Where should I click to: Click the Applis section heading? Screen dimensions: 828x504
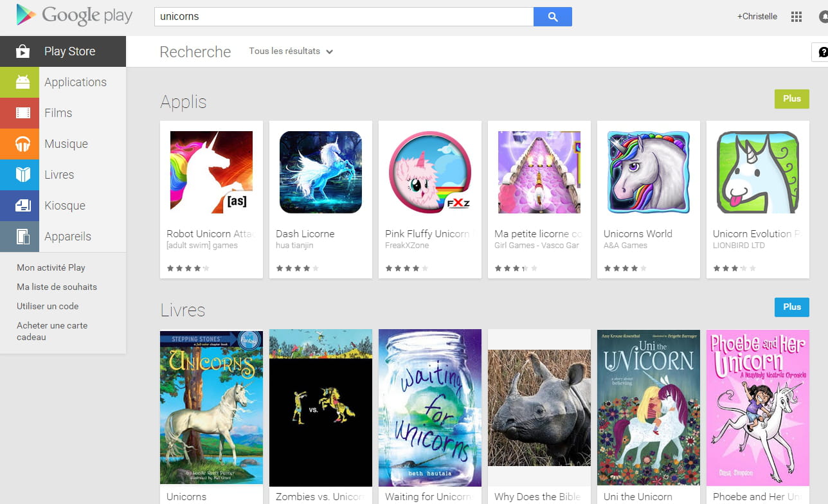coord(183,102)
